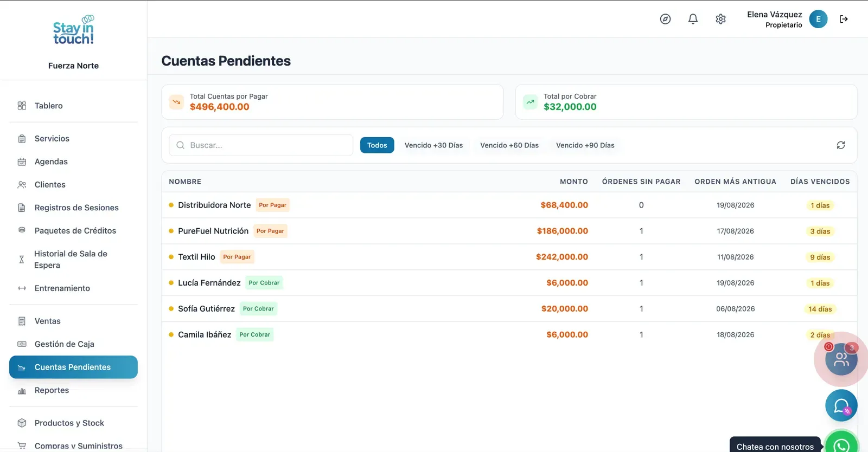Click the logout arrow icon
The height and width of the screenshot is (452, 868).
(844, 19)
